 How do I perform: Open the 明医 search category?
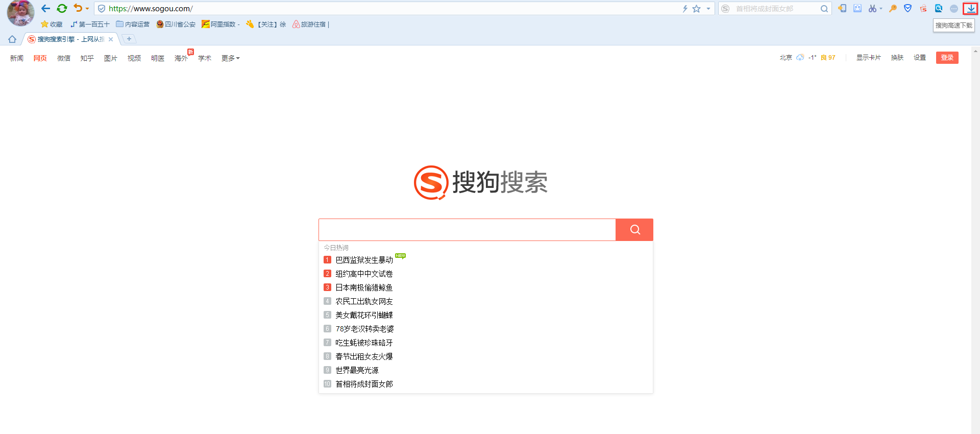(x=158, y=58)
